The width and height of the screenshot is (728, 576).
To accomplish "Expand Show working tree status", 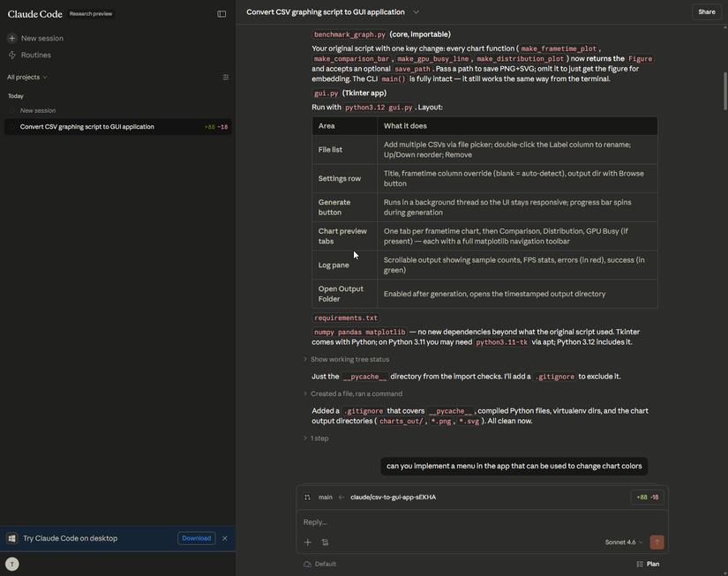I will click(x=349, y=359).
